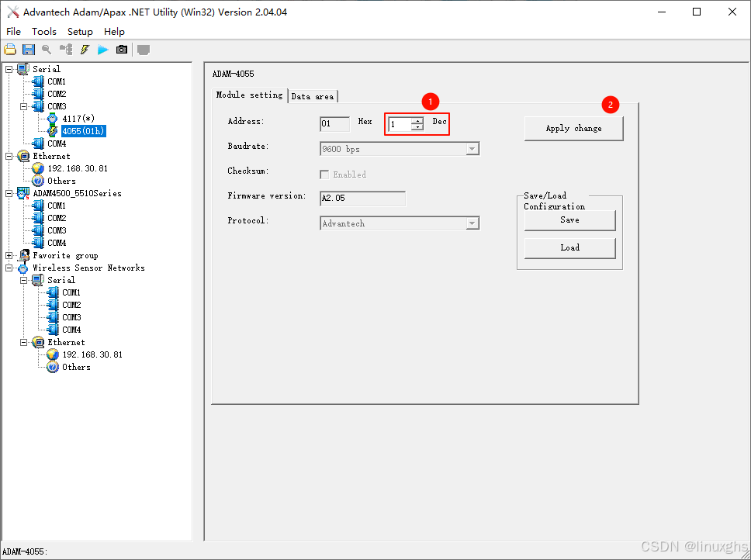
Task: Select COM1 under ADAM4500_5510Series
Action: 57,206
